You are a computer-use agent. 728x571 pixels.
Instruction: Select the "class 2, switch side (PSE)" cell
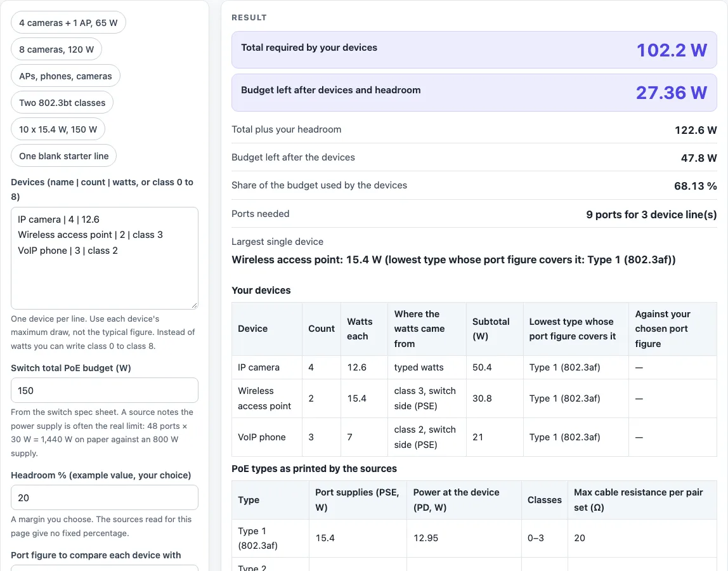[427, 437]
